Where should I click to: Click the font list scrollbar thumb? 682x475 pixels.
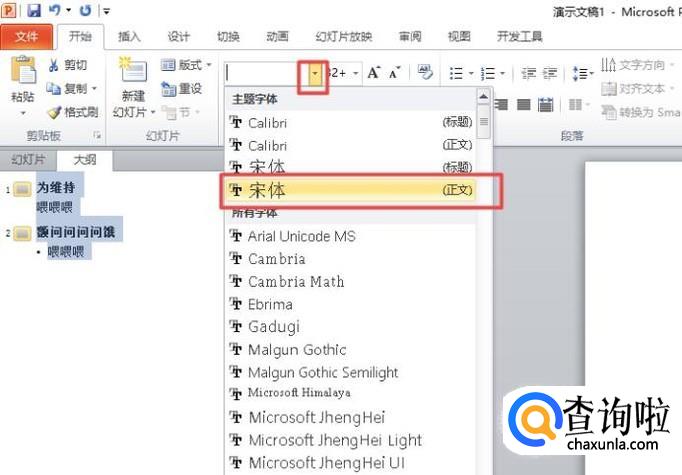pos(484,122)
